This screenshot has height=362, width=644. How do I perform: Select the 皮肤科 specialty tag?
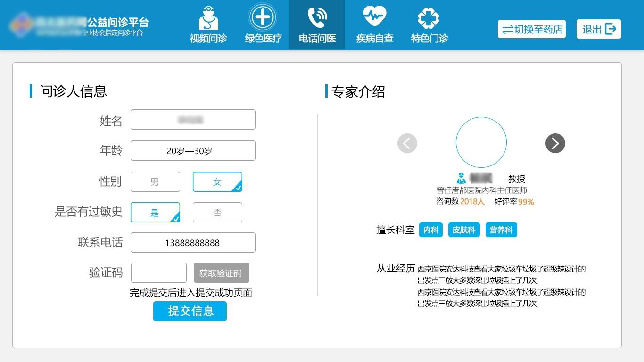[x=463, y=230]
